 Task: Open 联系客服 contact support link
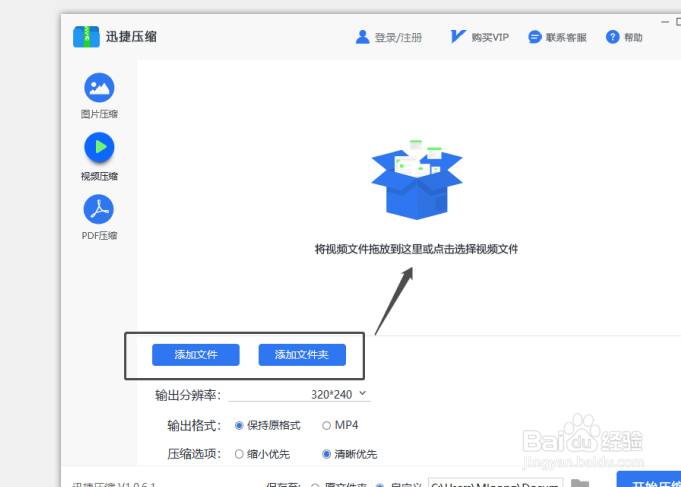tap(566, 38)
